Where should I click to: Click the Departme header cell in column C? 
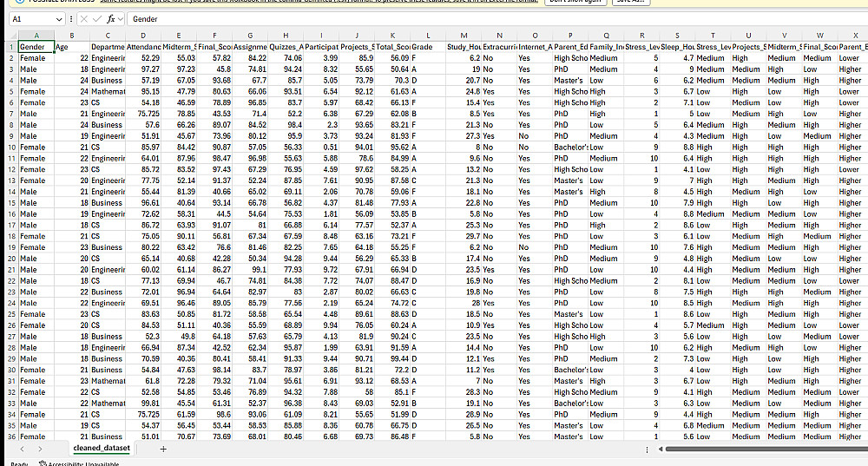(108, 47)
